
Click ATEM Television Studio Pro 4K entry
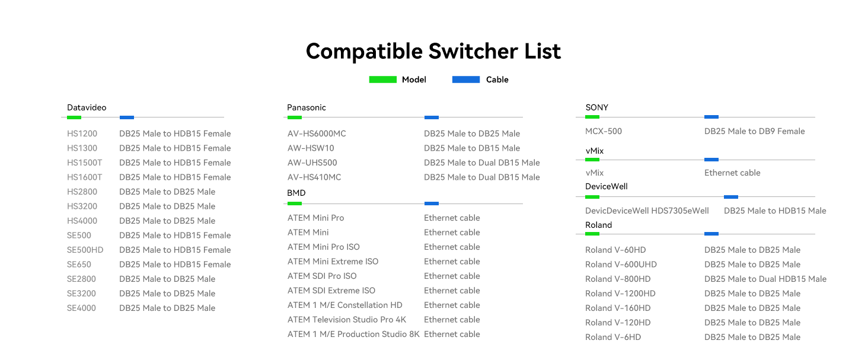pyautogui.click(x=347, y=320)
